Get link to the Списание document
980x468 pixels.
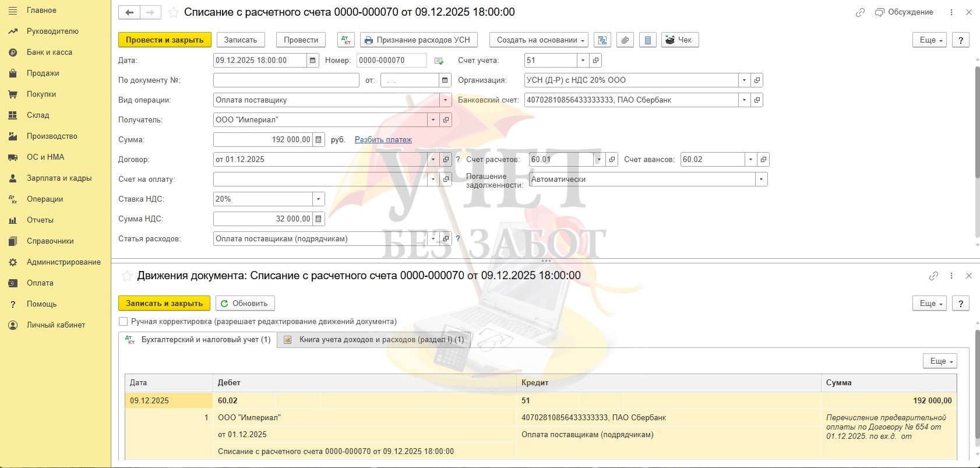point(860,12)
